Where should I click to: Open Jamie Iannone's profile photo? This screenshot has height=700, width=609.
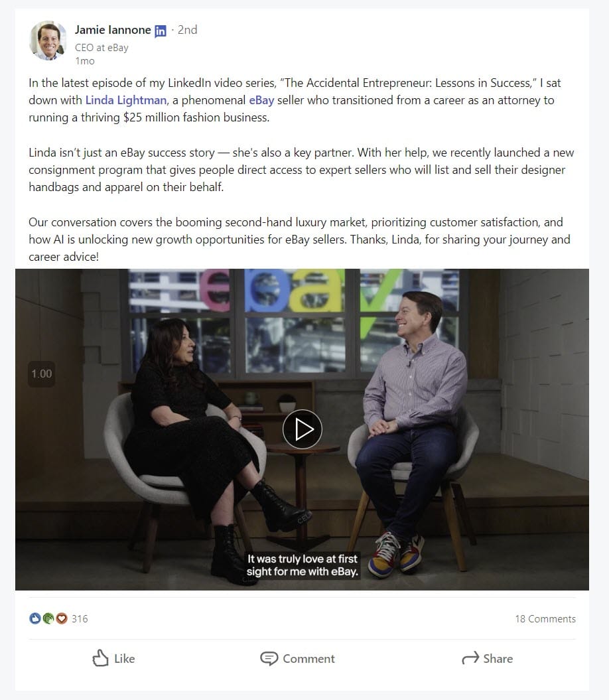tap(48, 40)
